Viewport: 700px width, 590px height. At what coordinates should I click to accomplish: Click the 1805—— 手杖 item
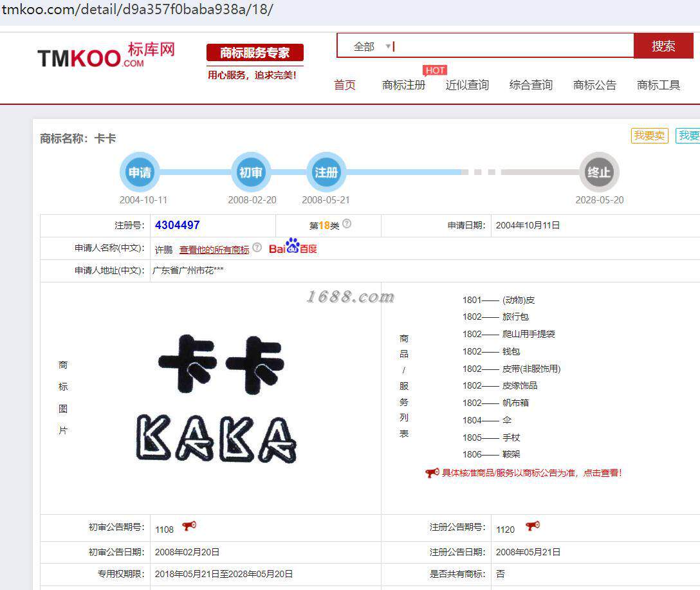point(492,438)
